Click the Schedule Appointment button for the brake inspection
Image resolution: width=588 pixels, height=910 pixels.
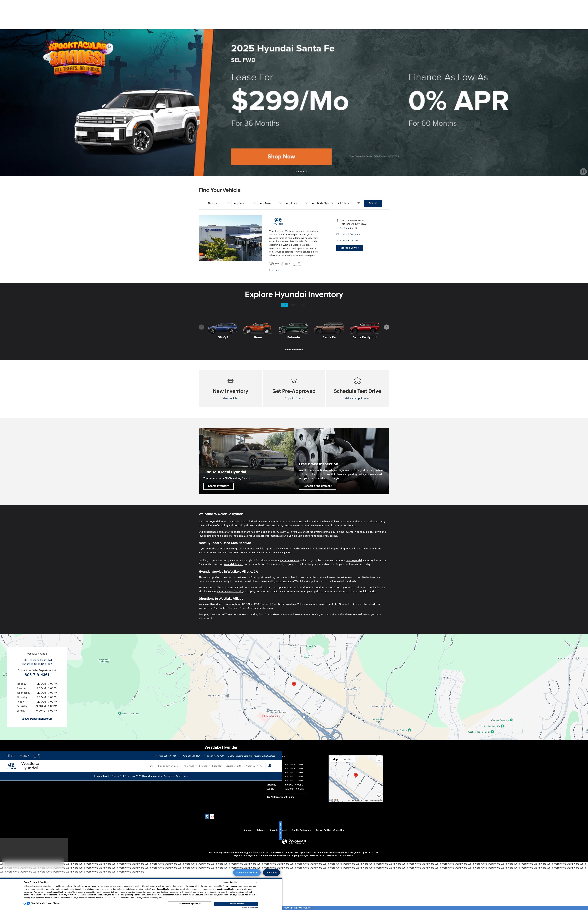point(318,486)
